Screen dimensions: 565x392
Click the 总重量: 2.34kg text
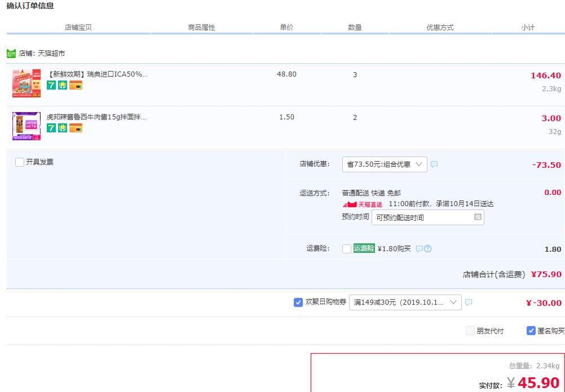[534, 366]
